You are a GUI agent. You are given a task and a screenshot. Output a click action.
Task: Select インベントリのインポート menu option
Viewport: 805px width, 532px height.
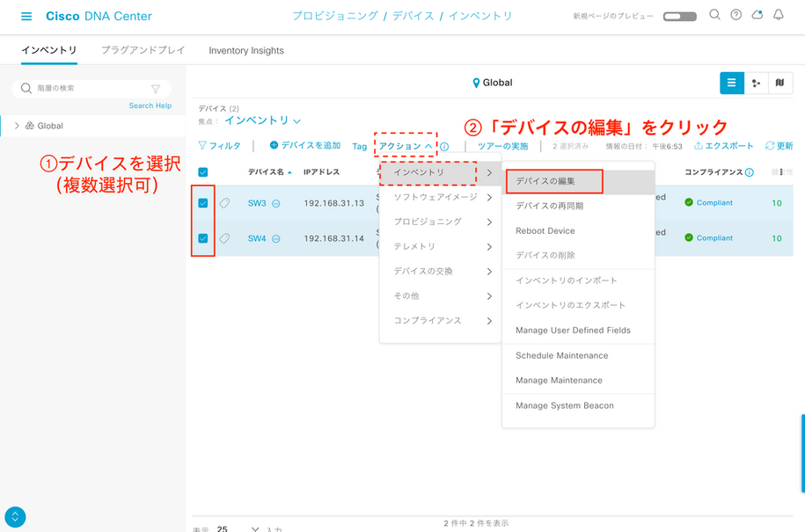click(x=578, y=281)
